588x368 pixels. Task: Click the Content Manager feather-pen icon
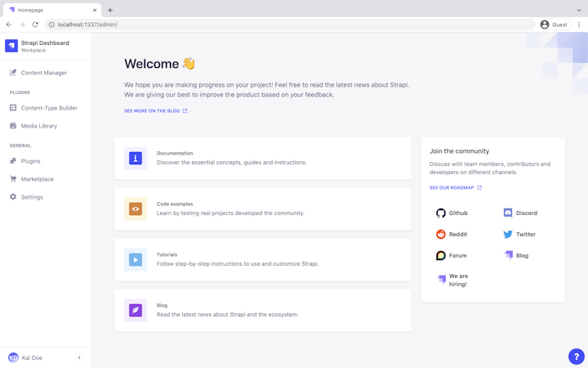pos(13,73)
